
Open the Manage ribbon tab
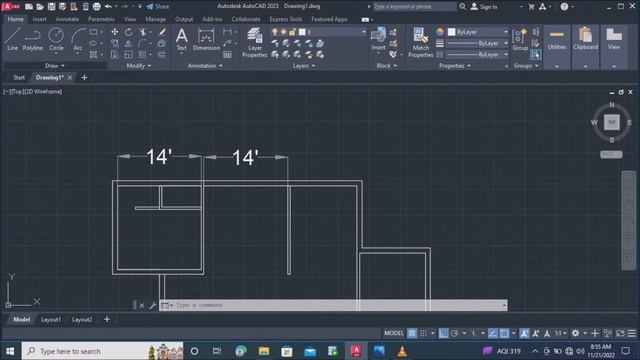[x=156, y=19]
